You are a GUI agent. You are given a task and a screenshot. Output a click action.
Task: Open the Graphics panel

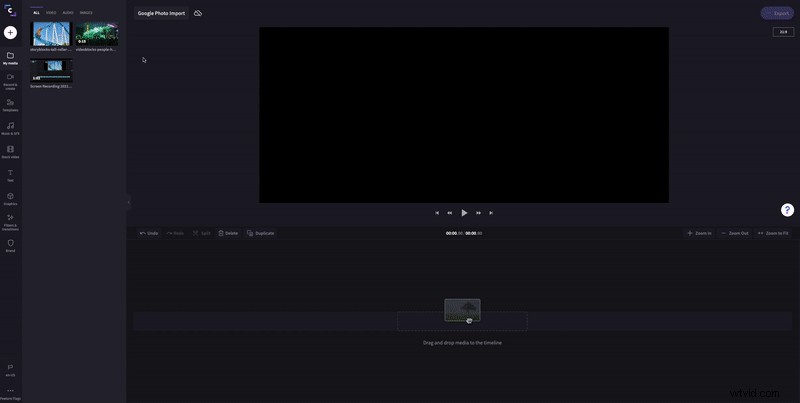coord(10,198)
